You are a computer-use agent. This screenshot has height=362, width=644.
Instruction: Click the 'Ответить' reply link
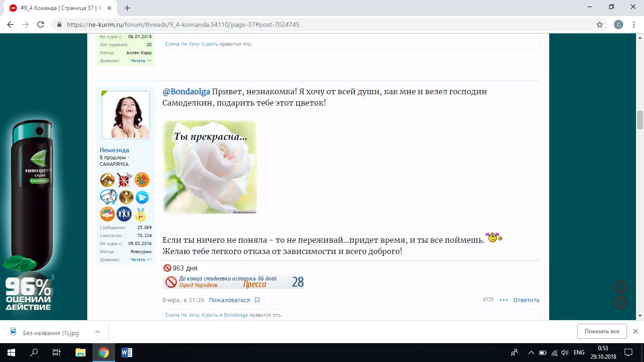tap(526, 300)
